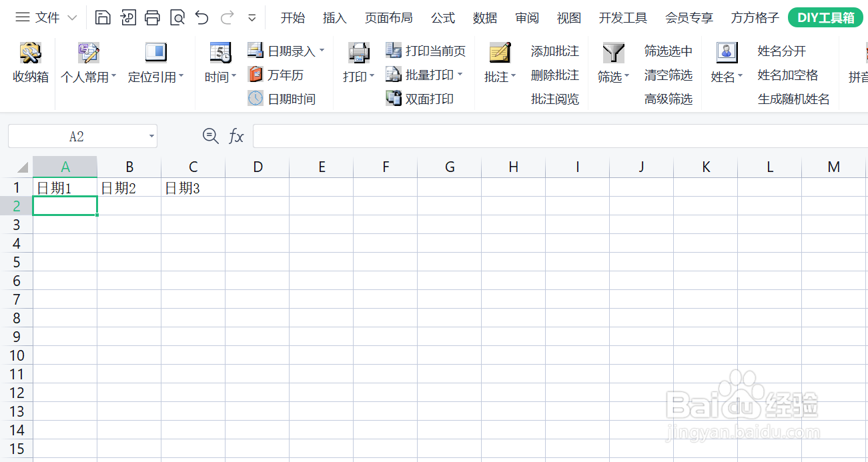Viewport: 868px width, 462px height.
Task: Expand the 批注 dropdown arrow
Action: (513, 76)
